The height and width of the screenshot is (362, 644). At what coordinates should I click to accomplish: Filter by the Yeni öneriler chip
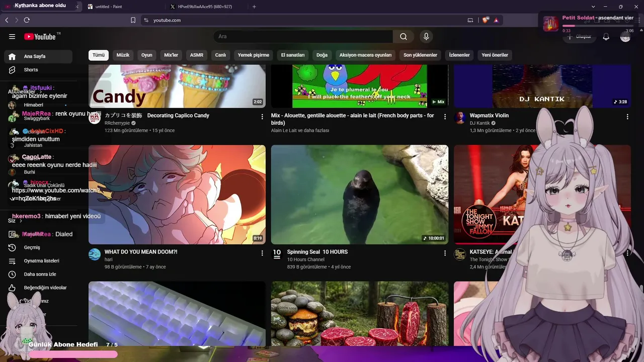coord(495,55)
